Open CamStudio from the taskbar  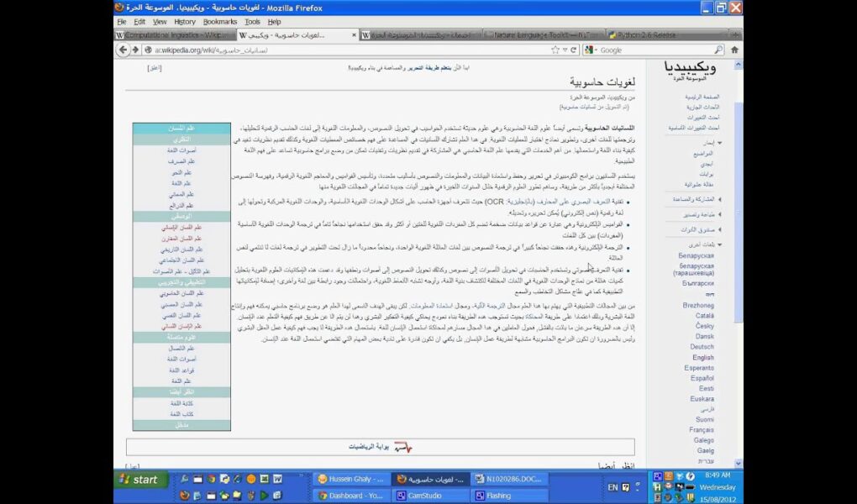tap(428, 496)
